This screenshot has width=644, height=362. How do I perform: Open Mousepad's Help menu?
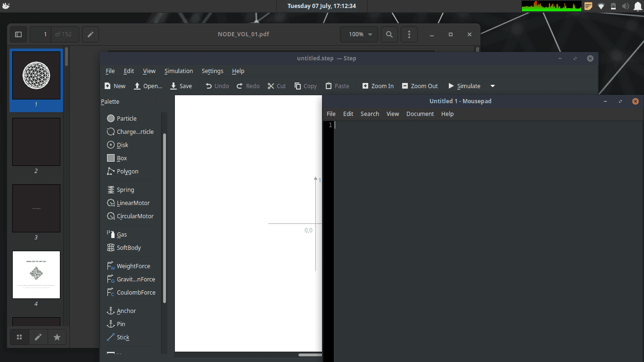(447, 114)
